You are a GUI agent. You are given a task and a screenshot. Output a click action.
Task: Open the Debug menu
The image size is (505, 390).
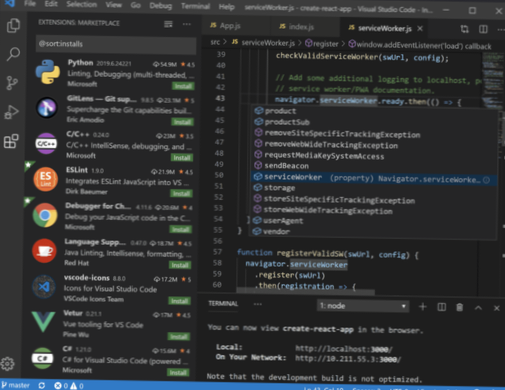pyautogui.click(x=161, y=6)
